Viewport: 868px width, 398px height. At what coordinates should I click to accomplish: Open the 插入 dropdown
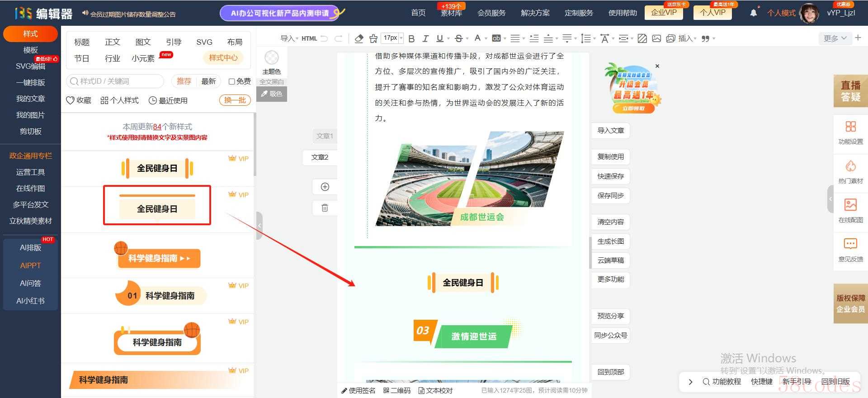[x=687, y=38]
